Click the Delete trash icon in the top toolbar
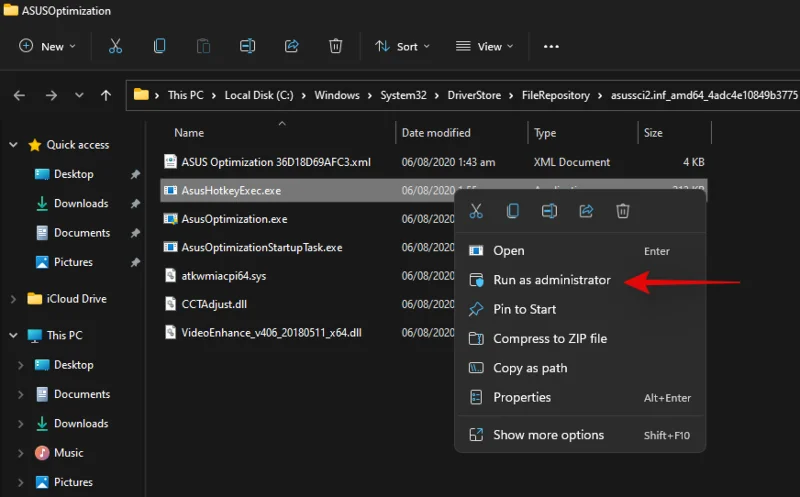 pos(336,46)
